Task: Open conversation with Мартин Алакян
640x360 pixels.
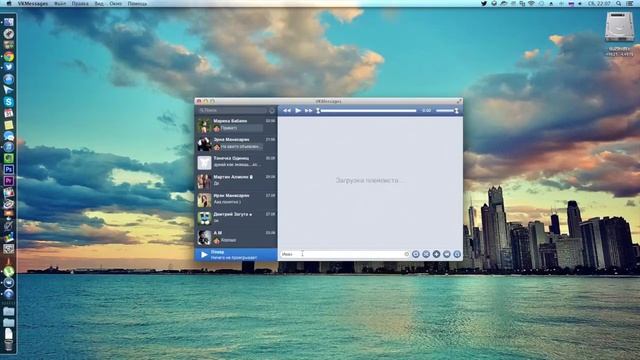Action: pos(236,181)
